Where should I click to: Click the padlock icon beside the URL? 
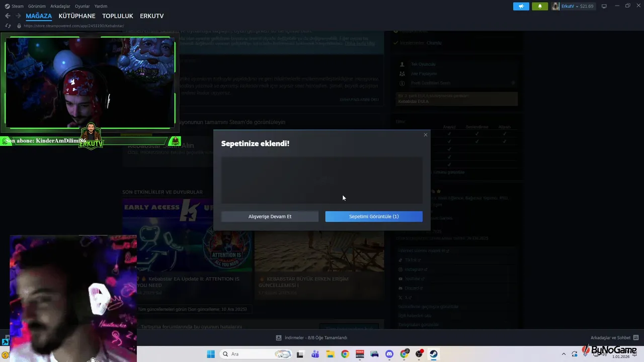19,26
